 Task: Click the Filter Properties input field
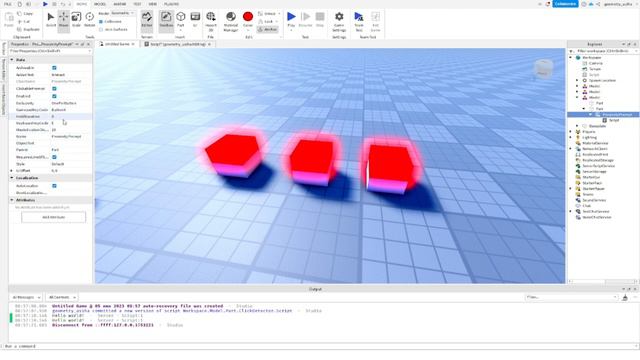click(x=50, y=51)
